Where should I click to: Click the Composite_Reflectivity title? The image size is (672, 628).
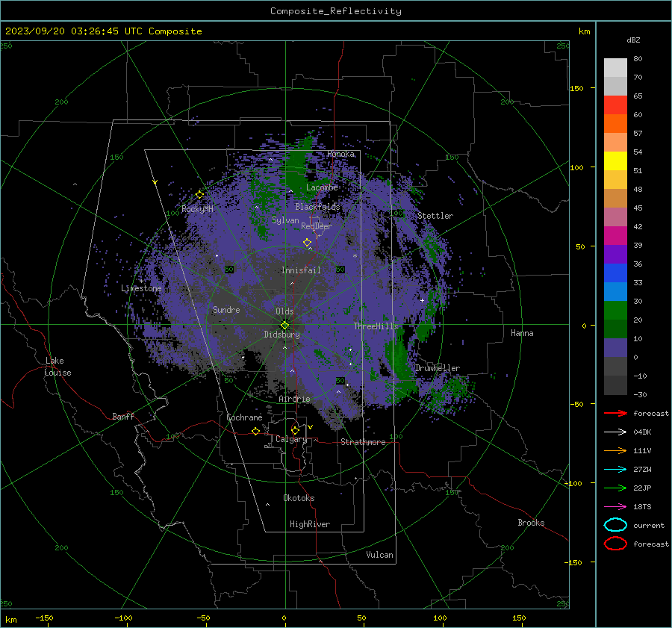point(336,11)
